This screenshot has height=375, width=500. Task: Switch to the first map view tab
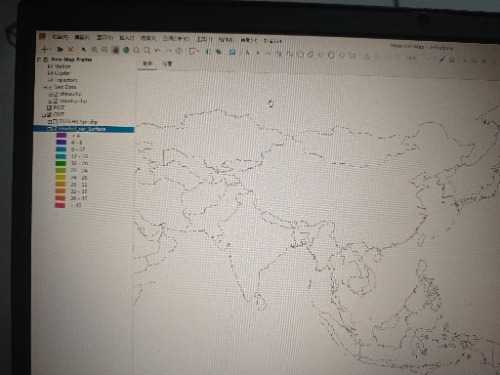(x=147, y=63)
